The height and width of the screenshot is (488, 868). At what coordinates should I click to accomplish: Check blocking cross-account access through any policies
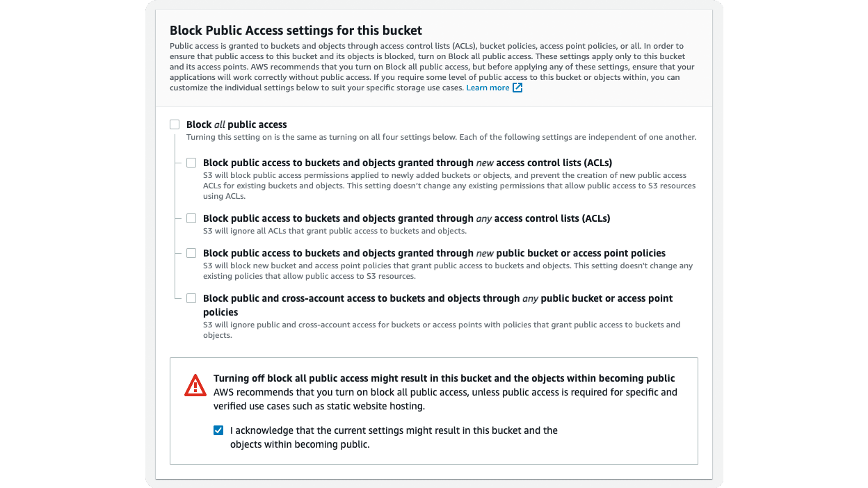click(x=191, y=298)
